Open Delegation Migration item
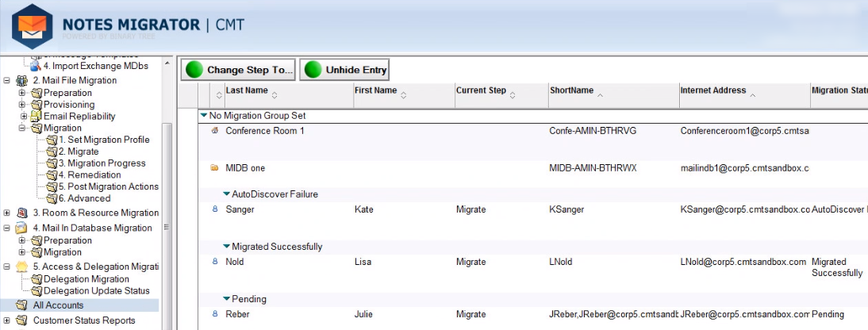 [86, 279]
